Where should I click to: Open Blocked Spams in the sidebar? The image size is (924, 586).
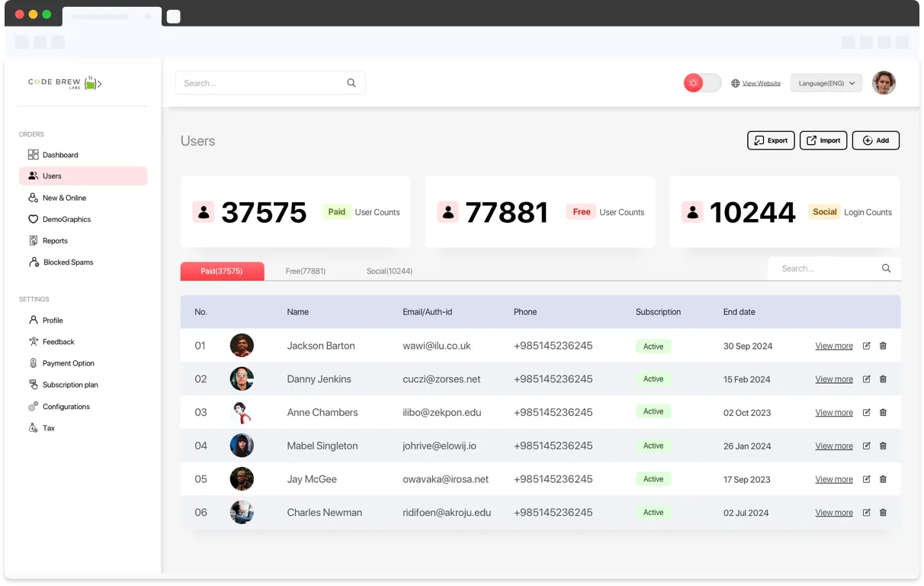coord(68,262)
